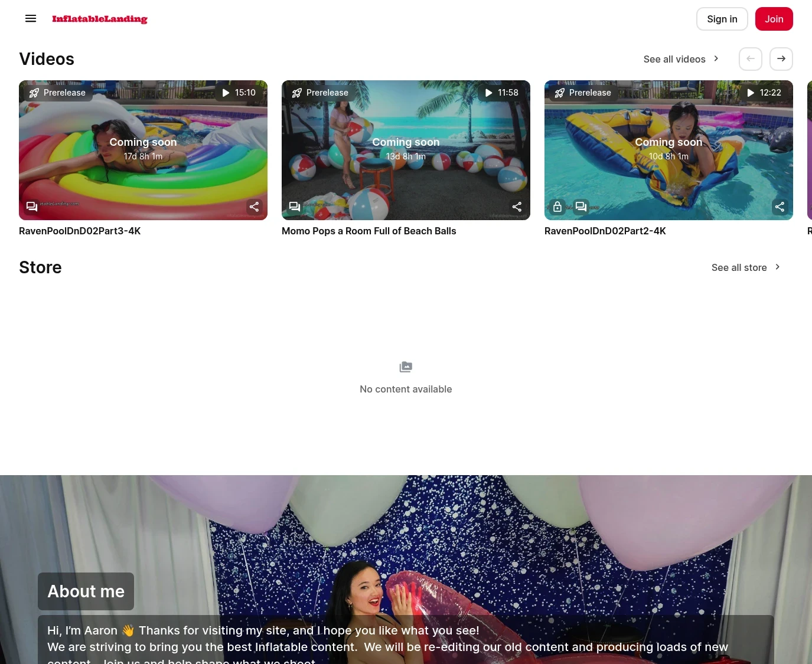812x664 pixels.
Task: Open the RavenPoolDnD02Part3-4K title link
Action: click(x=80, y=231)
